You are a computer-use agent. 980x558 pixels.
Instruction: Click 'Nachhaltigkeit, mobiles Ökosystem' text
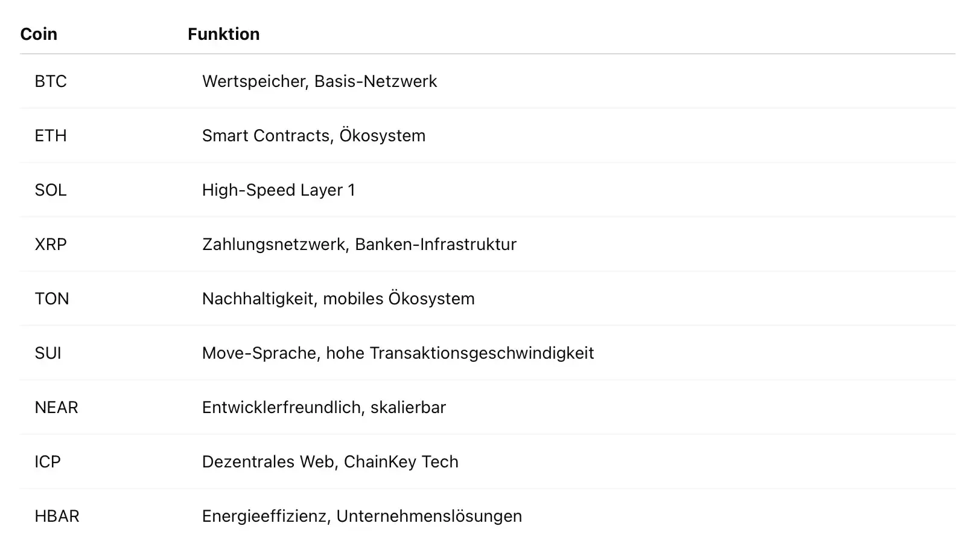(339, 298)
